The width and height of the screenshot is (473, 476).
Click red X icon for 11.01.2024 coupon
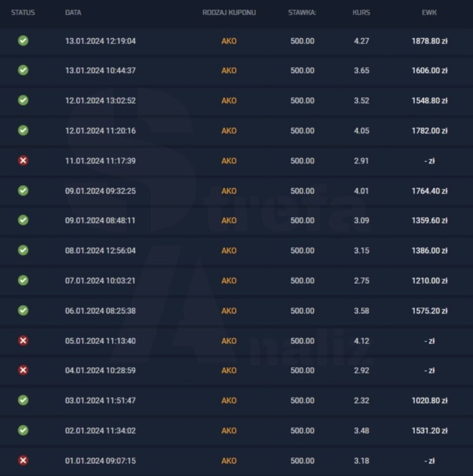[x=23, y=161]
